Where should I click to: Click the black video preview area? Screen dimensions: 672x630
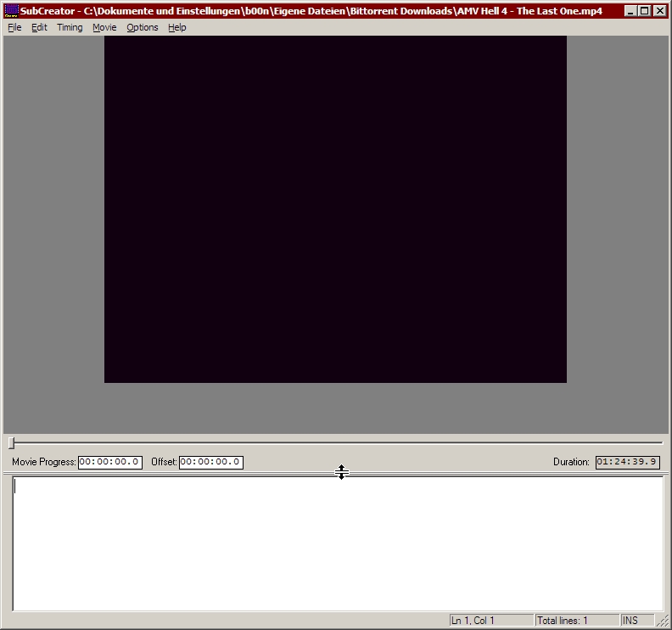(x=335, y=209)
